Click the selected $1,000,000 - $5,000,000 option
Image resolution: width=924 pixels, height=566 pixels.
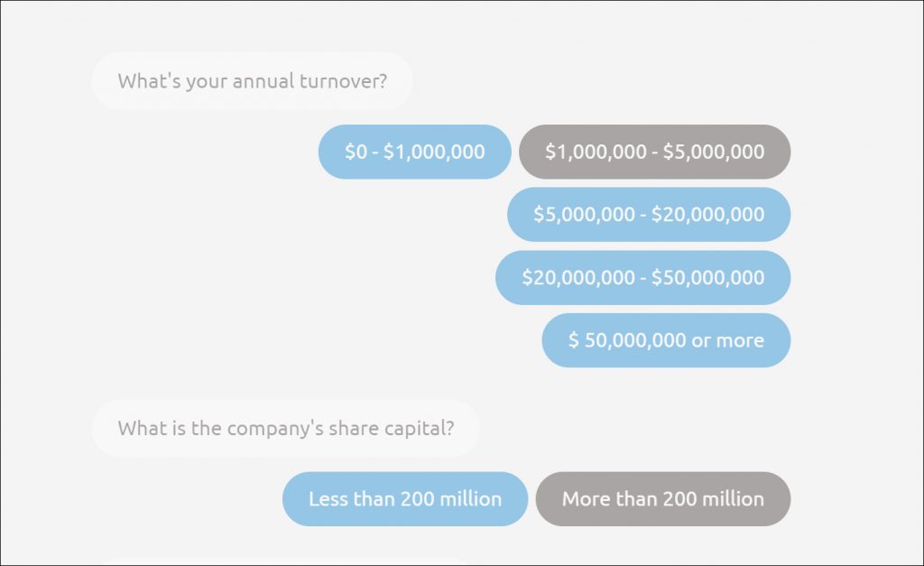654,152
